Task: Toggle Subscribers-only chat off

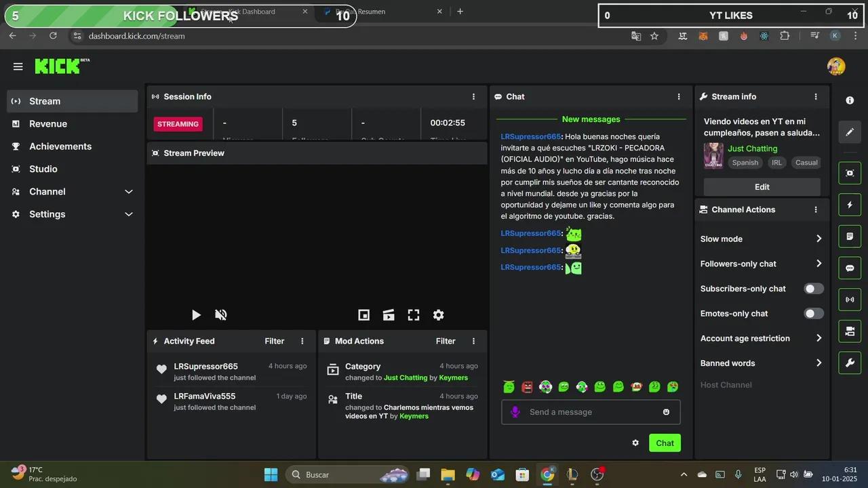Action: [814, 289]
